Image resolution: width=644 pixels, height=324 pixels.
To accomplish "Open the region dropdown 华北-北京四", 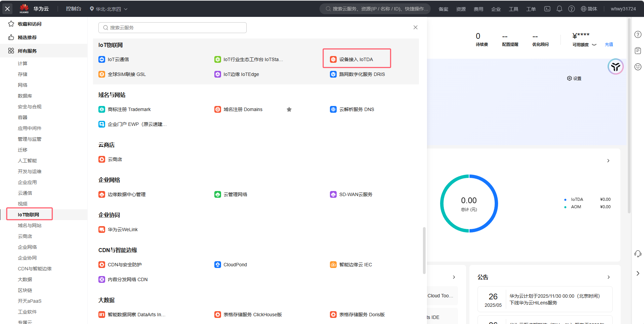I will (x=109, y=9).
